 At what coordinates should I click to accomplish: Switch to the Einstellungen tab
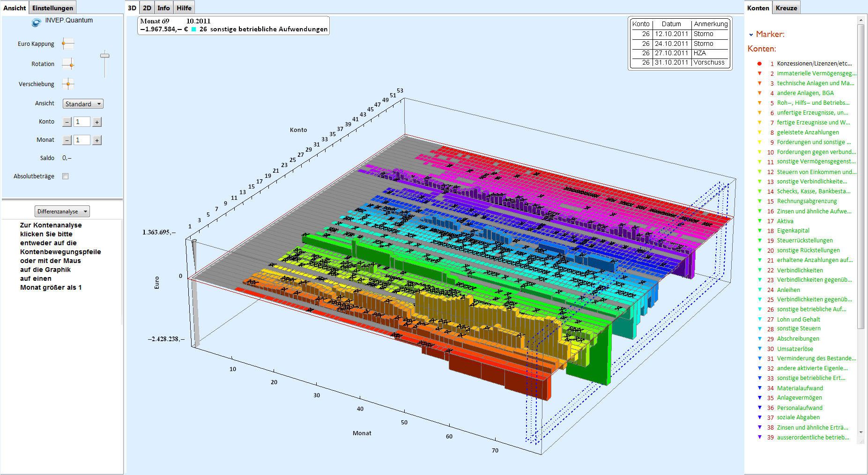(52, 8)
